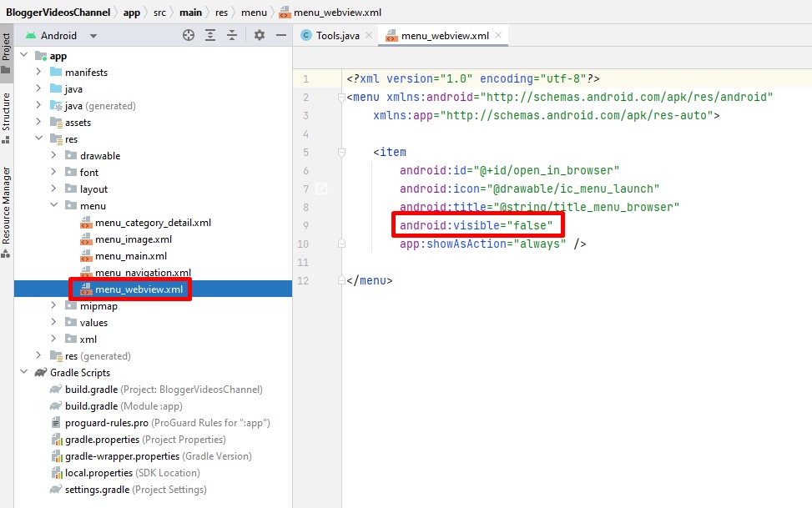Click the res breadcrumb segment
This screenshot has width=812, height=508.
click(222, 12)
